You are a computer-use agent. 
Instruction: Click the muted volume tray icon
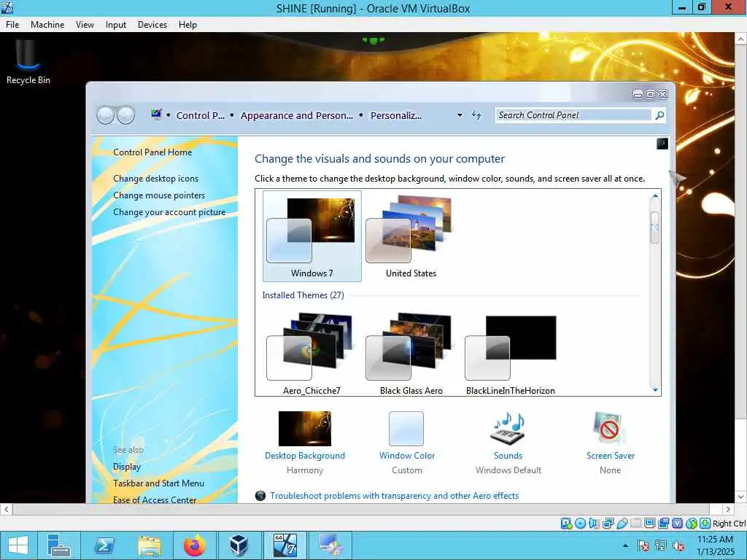678,545
